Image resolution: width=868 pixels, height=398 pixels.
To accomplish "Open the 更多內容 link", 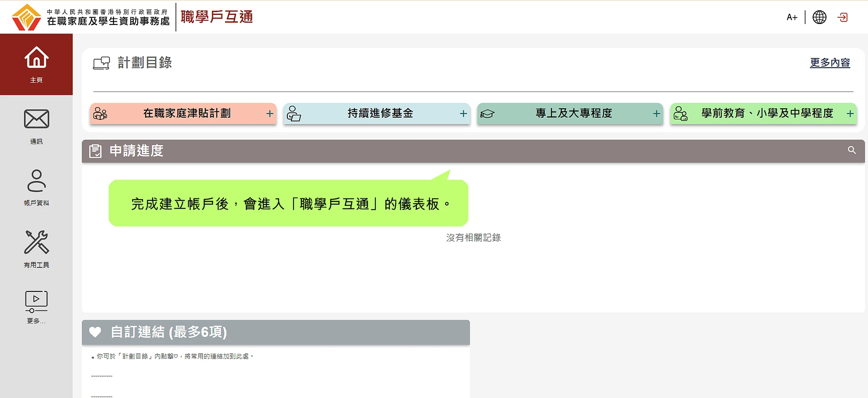I will [830, 63].
